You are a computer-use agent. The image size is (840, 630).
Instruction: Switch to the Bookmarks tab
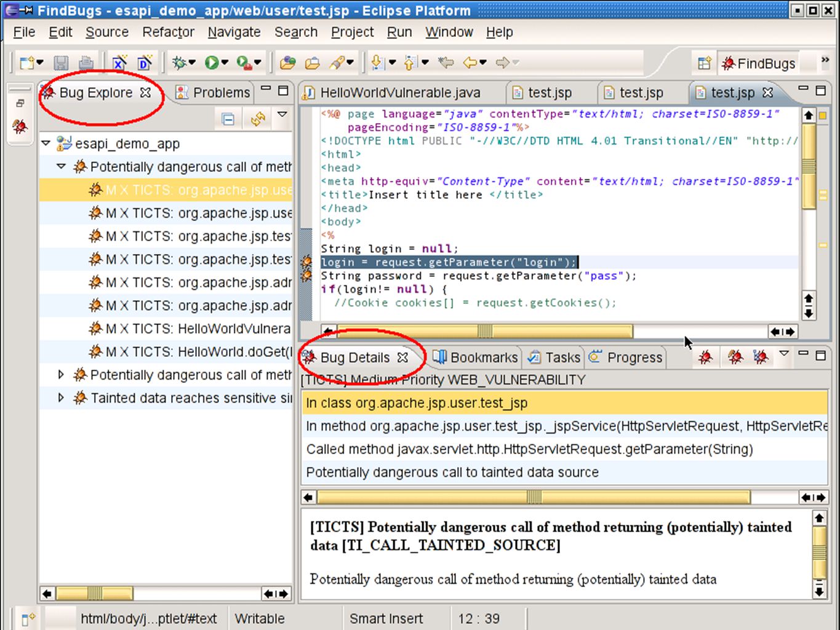[x=475, y=357]
